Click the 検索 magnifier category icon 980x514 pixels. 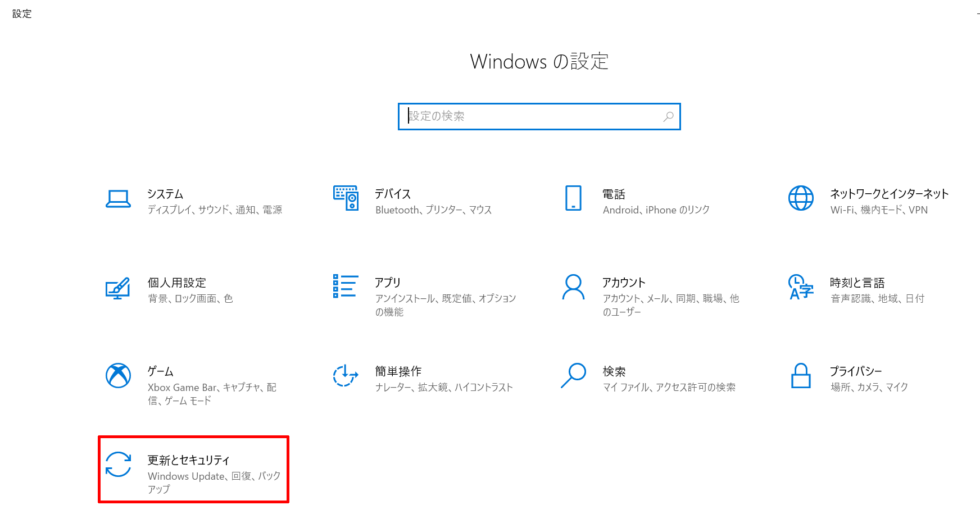[x=573, y=375]
